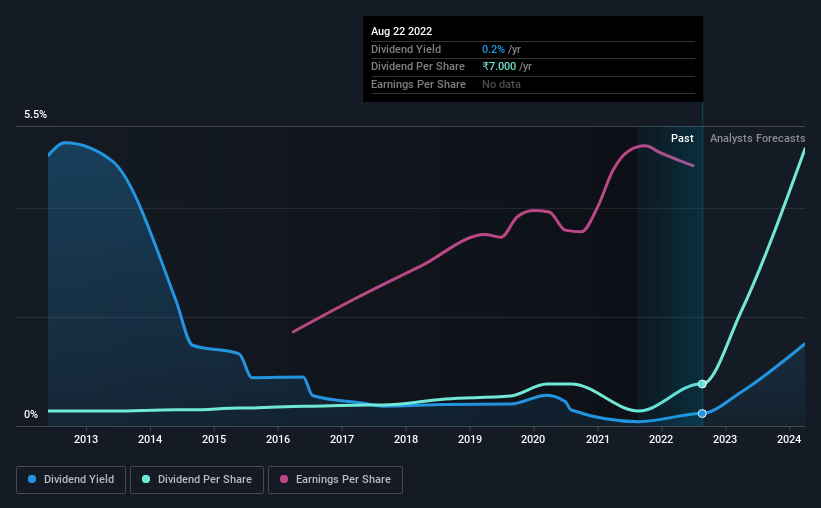Select the blue data point marker at Aug 2022

[x=702, y=413]
